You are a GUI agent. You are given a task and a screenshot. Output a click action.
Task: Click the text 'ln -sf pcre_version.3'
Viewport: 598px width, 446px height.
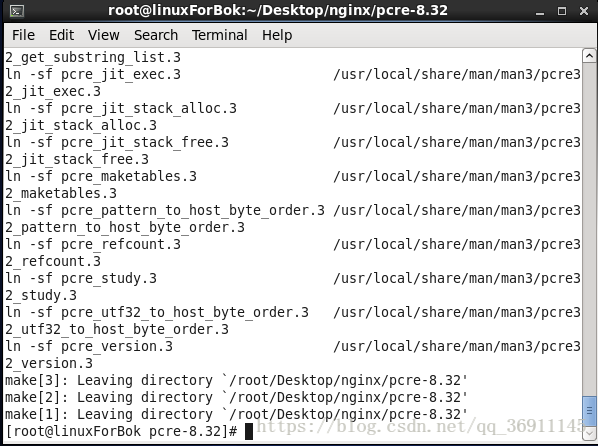[89, 346]
